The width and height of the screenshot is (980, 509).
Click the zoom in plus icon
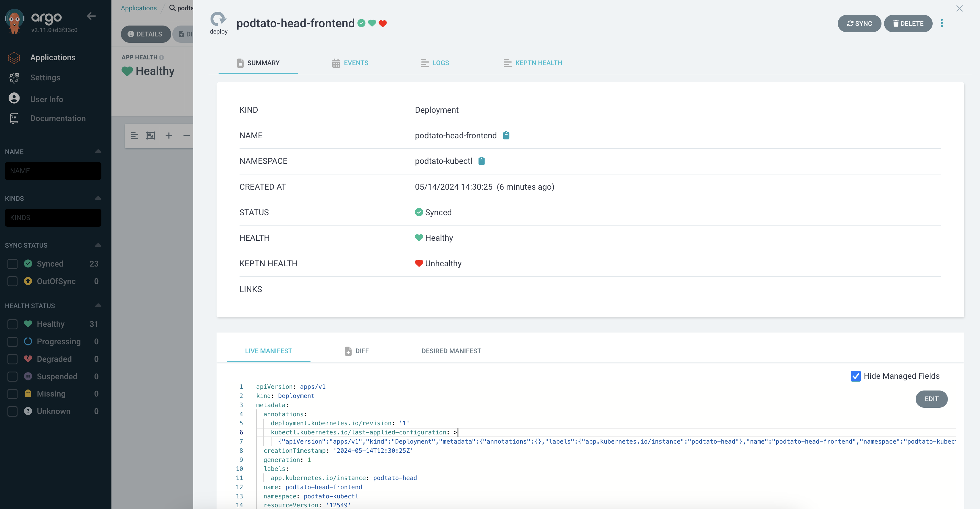[x=169, y=135]
